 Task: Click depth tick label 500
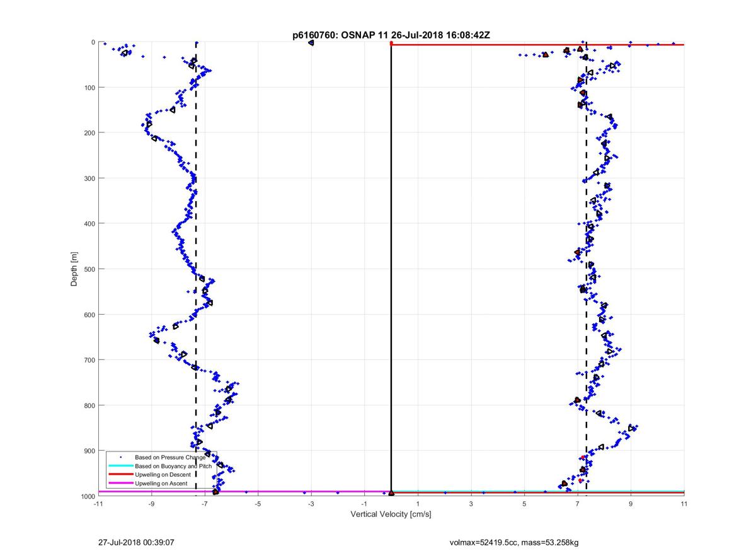pyautogui.click(x=89, y=269)
